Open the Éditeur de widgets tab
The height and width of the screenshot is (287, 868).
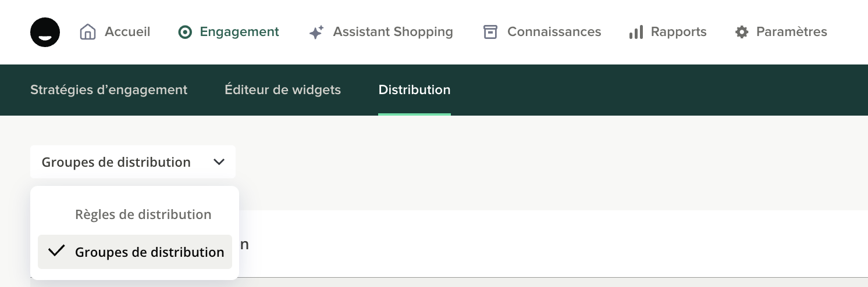[283, 90]
